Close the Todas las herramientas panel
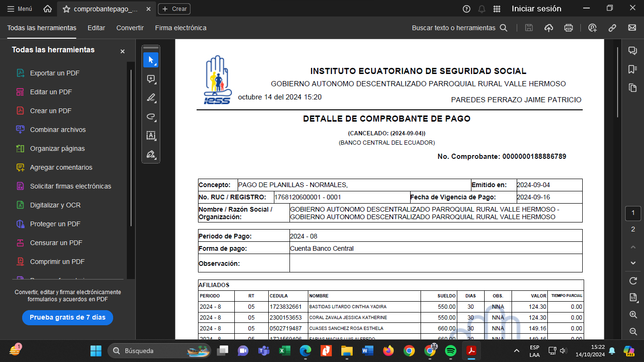This screenshot has width=644, height=362. [x=123, y=51]
